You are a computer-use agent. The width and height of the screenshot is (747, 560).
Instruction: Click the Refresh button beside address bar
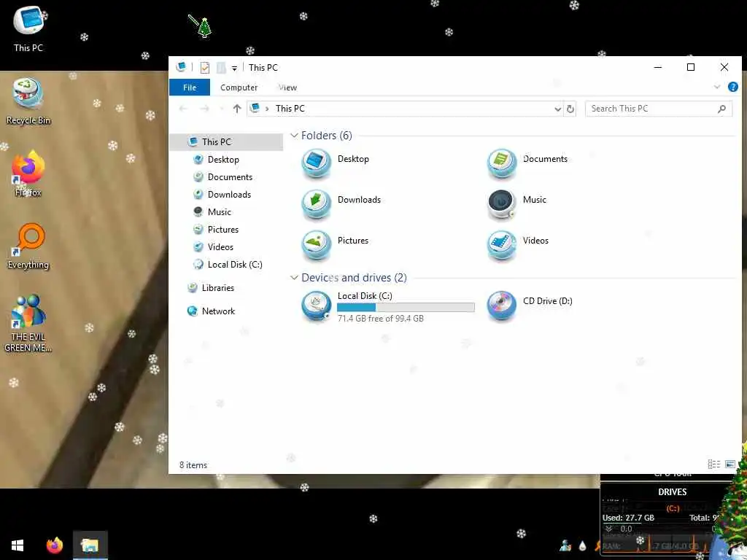coord(570,109)
